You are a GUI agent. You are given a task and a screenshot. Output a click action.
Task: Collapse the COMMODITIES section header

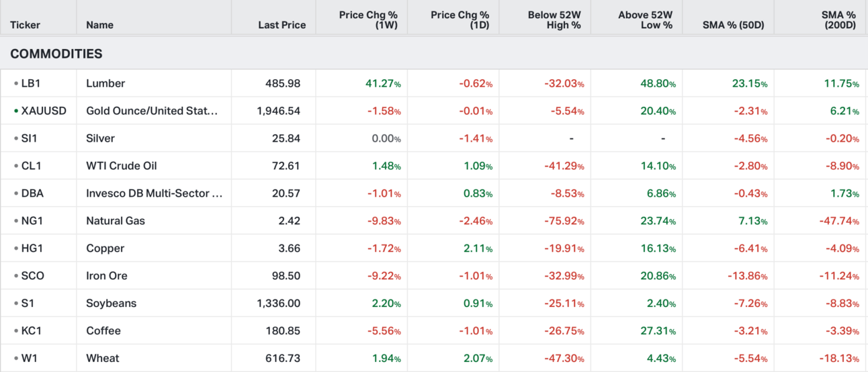pos(56,54)
